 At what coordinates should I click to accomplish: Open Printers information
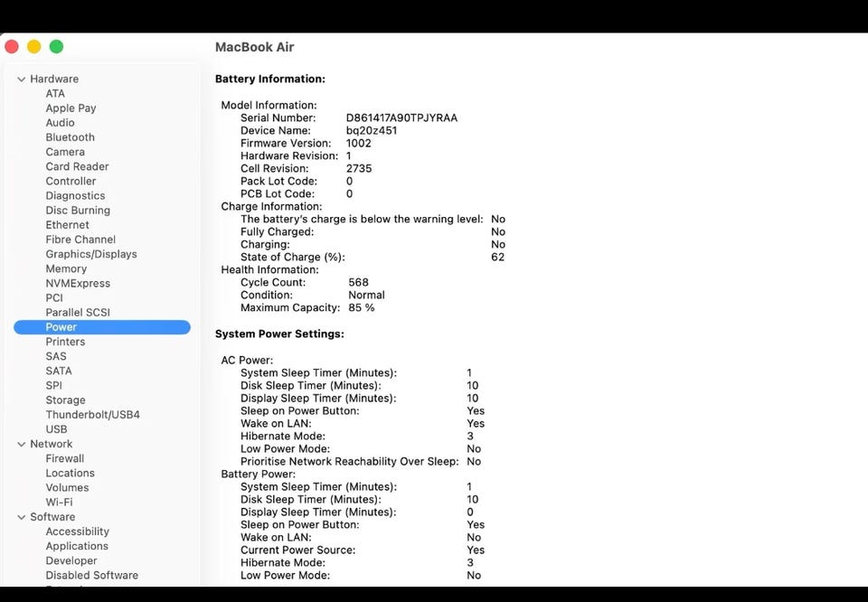click(x=65, y=342)
